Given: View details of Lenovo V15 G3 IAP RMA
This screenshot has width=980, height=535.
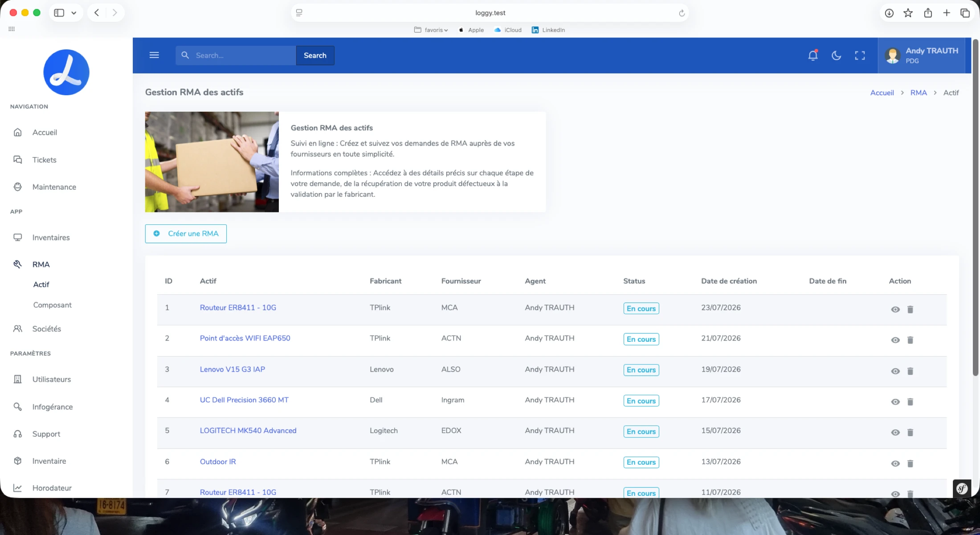Looking at the screenshot, I should [895, 371].
